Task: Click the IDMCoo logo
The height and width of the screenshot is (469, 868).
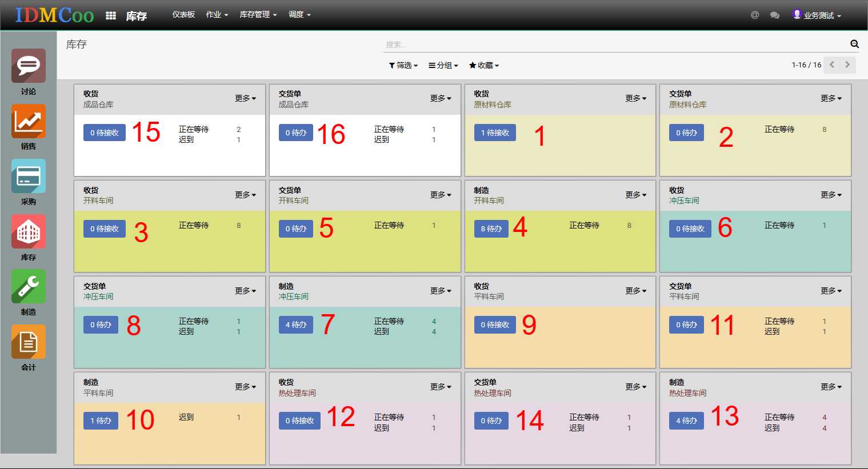Action: click(54, 15)
